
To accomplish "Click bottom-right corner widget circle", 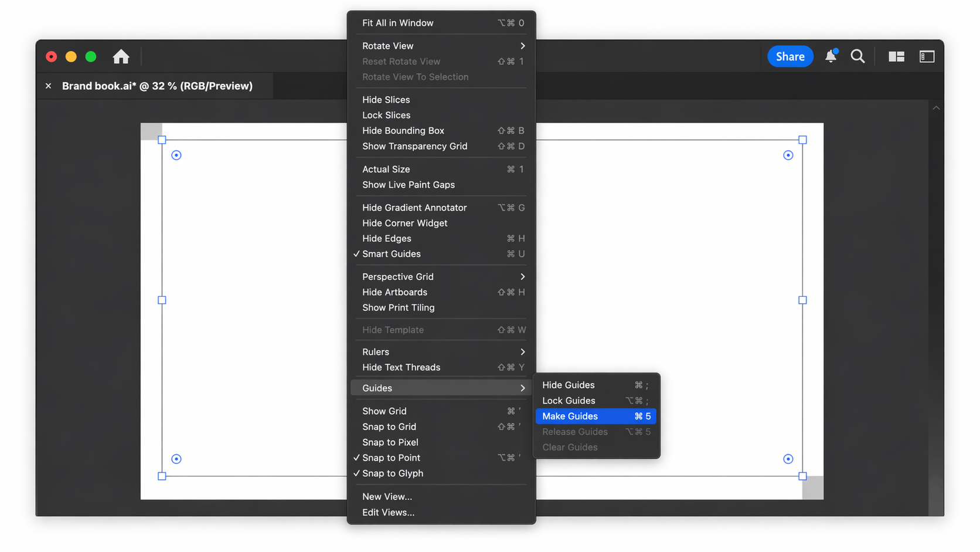I will (x=788, y=459).
